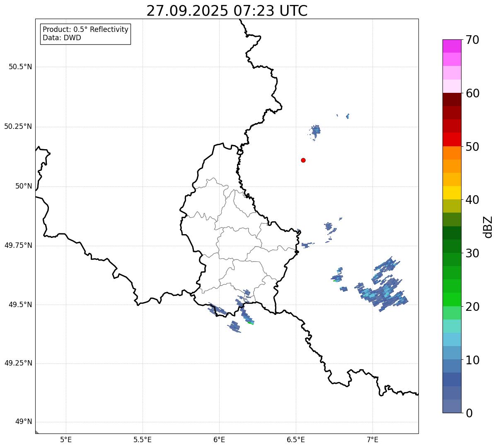Click the "6.5°E" longitude label
Viewport: 498px width, 448px height.
[296, 440]
